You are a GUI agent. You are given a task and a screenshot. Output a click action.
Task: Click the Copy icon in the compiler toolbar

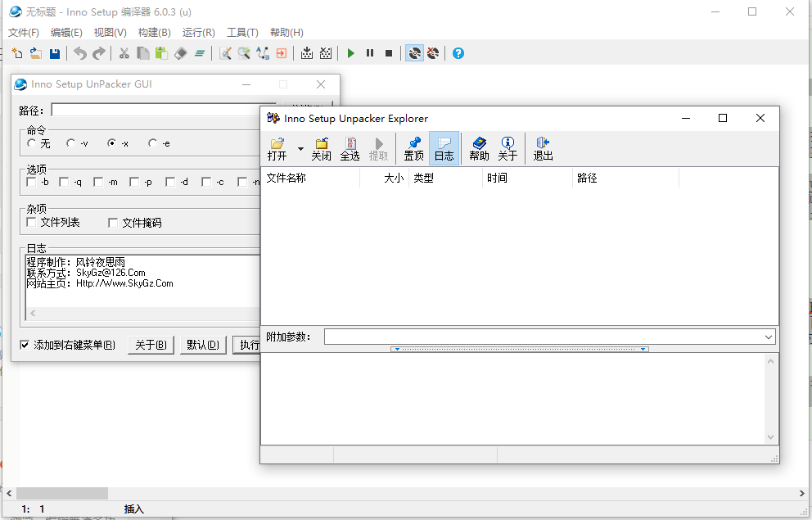[x=143, y=53]
